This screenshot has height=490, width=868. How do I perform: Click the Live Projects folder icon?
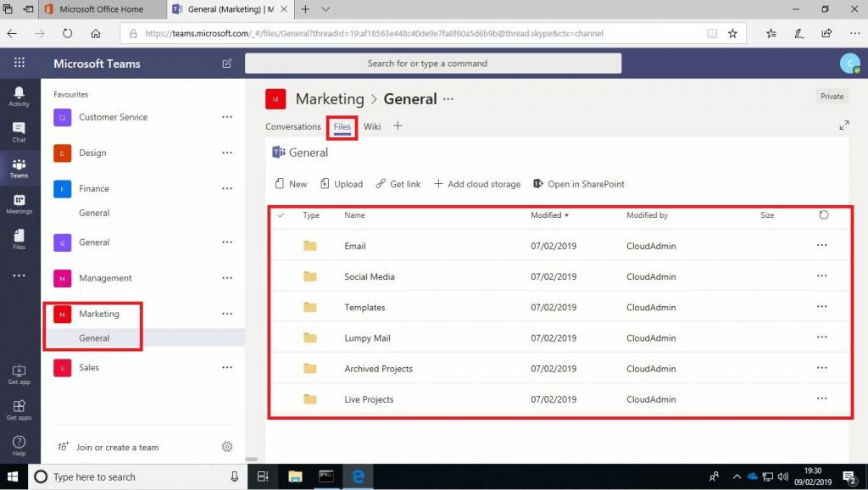coord(310,399)
